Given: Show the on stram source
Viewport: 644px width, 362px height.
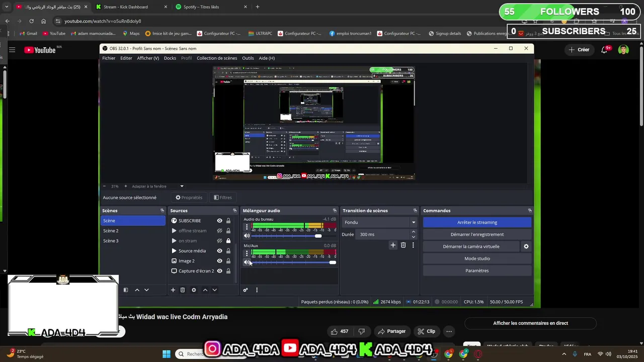Looking at the screenshot, I should 220,241.
